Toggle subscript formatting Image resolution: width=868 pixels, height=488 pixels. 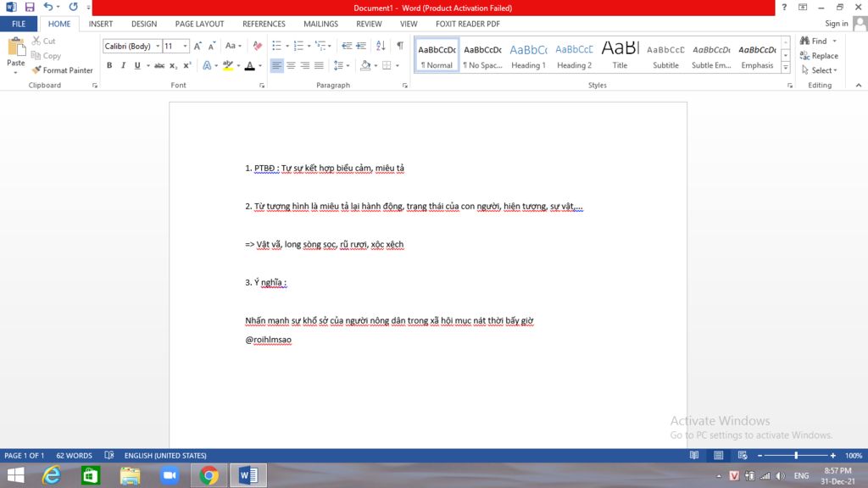coord(173,65)
